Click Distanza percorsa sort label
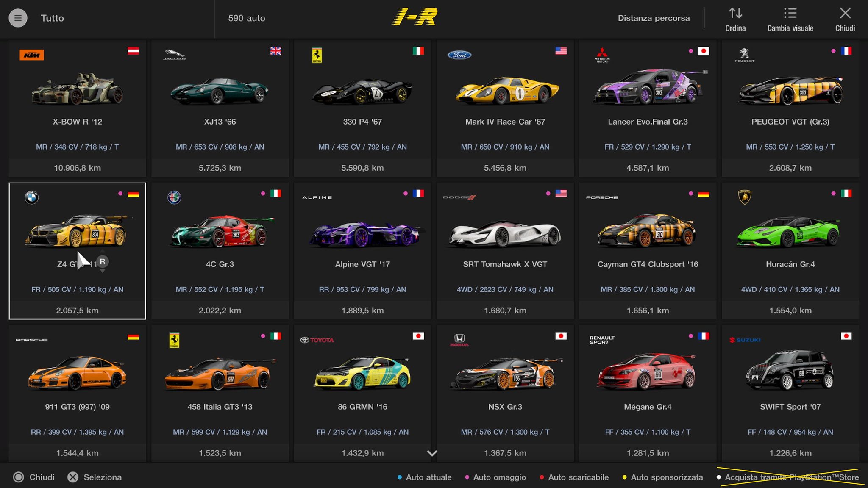This screenshot has height=488, width=868. (654, 18)
